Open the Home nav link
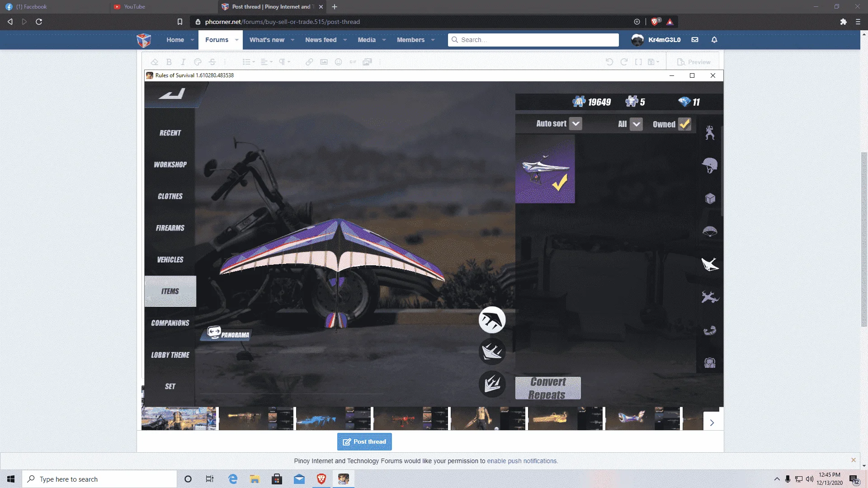The width and height of the screenshot is (868, 488). coord(175,40)
